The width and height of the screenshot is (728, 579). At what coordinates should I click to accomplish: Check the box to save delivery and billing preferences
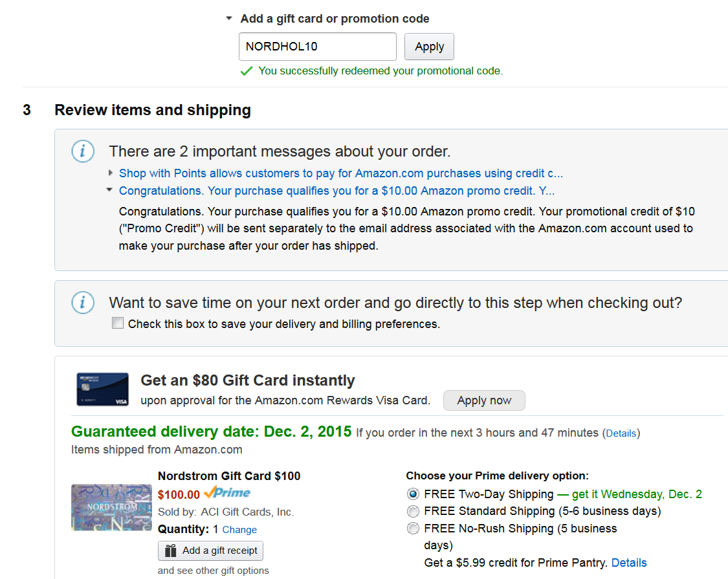coord(118,323)
